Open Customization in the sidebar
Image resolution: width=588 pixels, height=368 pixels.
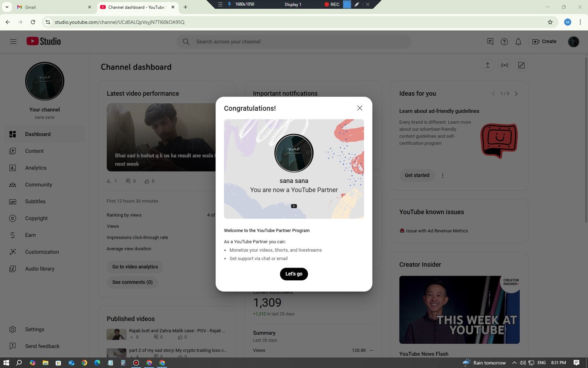(45, 252)
